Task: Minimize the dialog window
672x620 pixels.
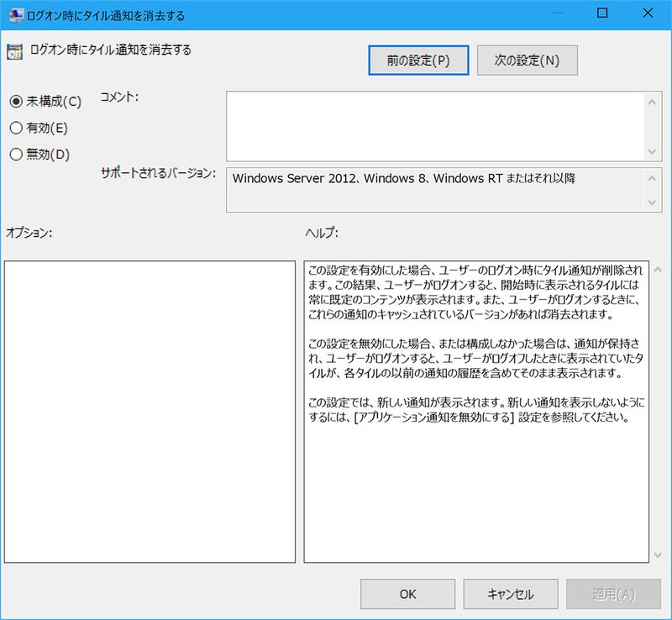Action: click(557, 13)
